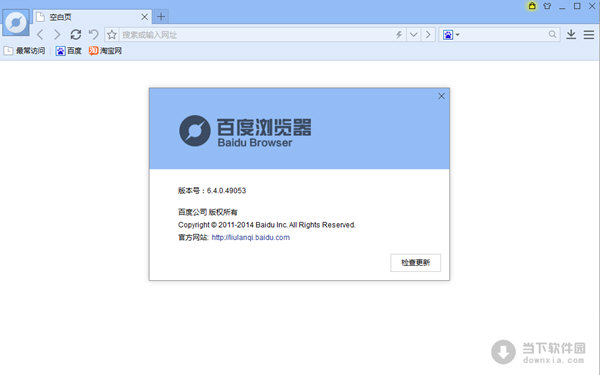The height and width of the screenshot is (375, 600).
Task: Focus the address bar input field
Action: (x=256, y=35)
